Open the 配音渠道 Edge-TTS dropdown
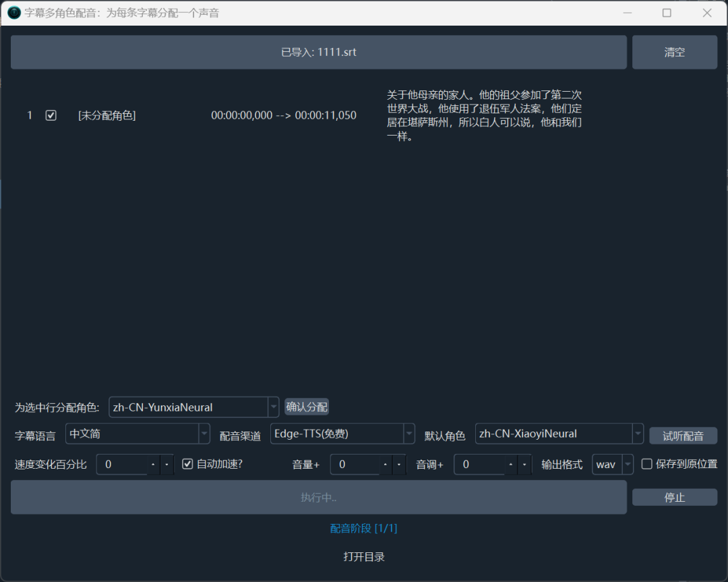Viewport: 728px width, 582px height. coord(408,434)
